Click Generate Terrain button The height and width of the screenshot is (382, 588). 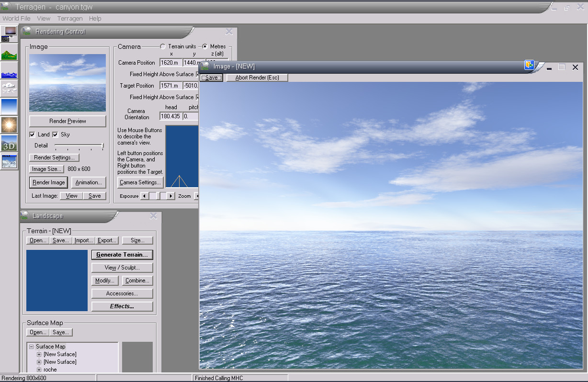(x=122, y=255)
